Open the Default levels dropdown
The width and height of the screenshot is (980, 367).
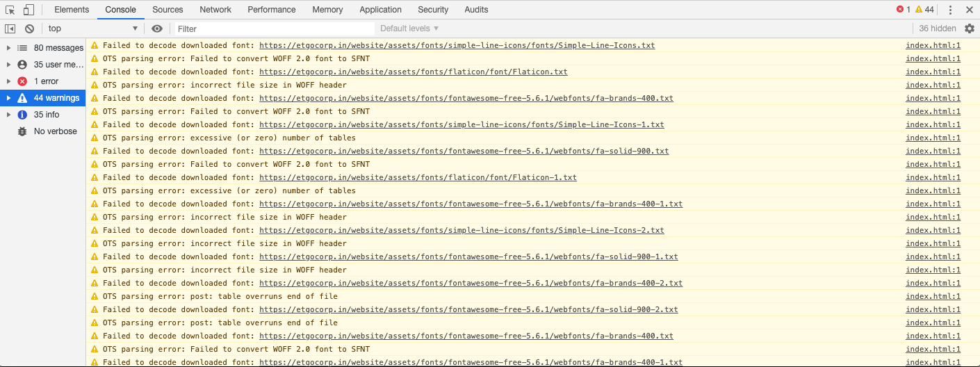409,28
